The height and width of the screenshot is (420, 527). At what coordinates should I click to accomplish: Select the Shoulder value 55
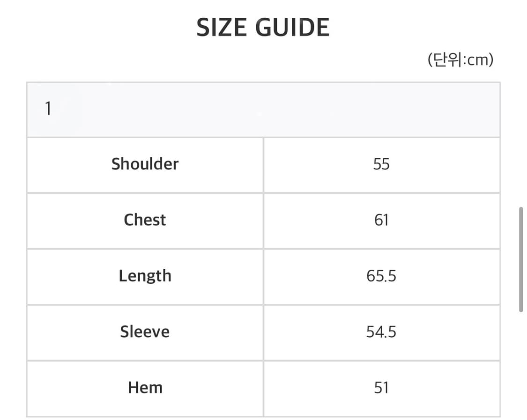(381, 164)
